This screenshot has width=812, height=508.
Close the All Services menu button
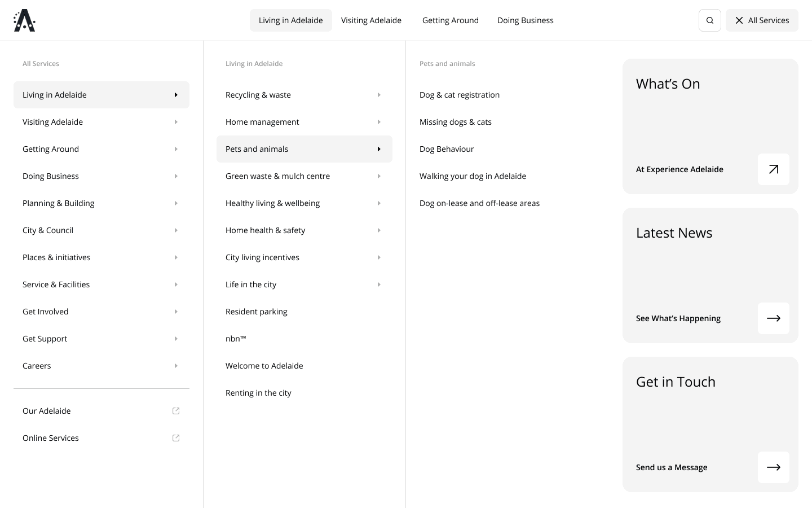point(762,20)
